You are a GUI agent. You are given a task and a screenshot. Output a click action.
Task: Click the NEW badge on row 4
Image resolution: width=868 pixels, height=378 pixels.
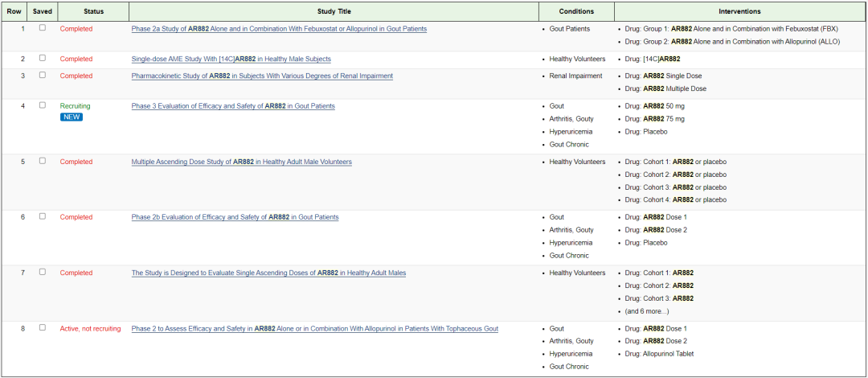pos(72,117)
